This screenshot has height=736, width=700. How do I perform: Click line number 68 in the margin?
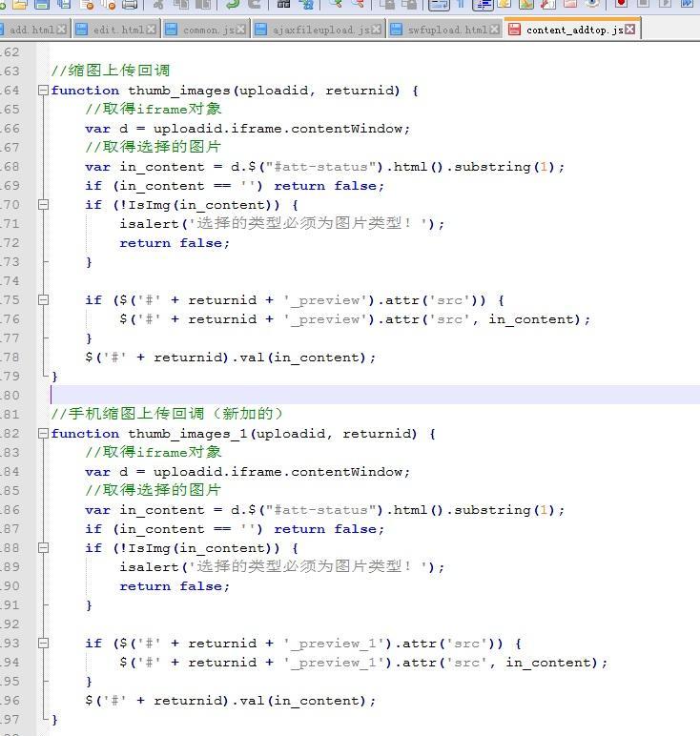10,167
